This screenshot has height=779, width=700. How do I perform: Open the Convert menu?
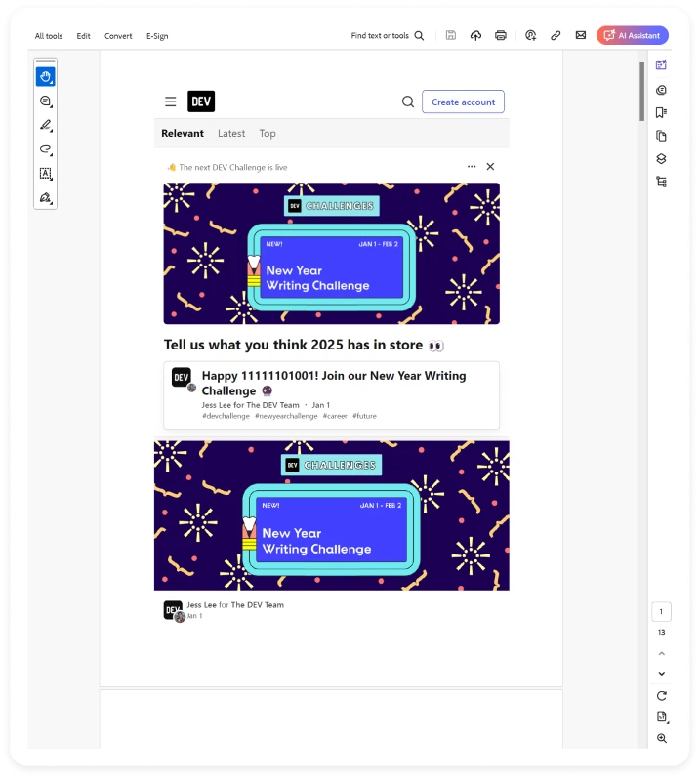tap(118, 36)
